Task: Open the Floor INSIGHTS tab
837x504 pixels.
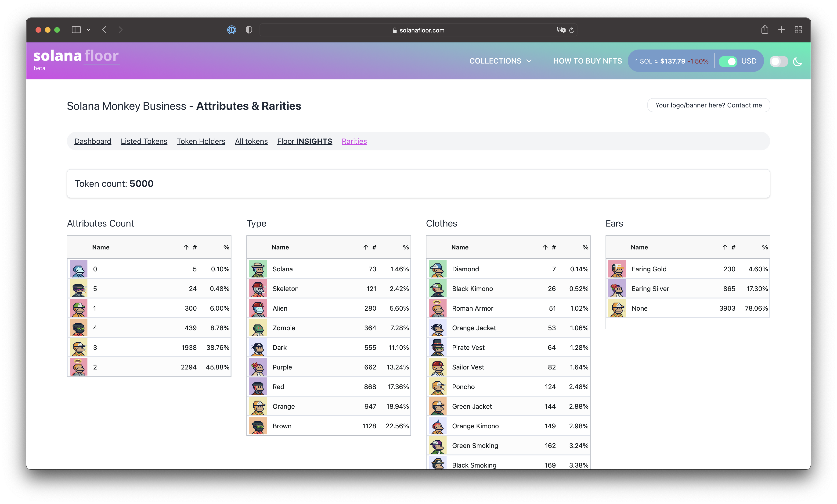Action: click(x=304, y=141)
